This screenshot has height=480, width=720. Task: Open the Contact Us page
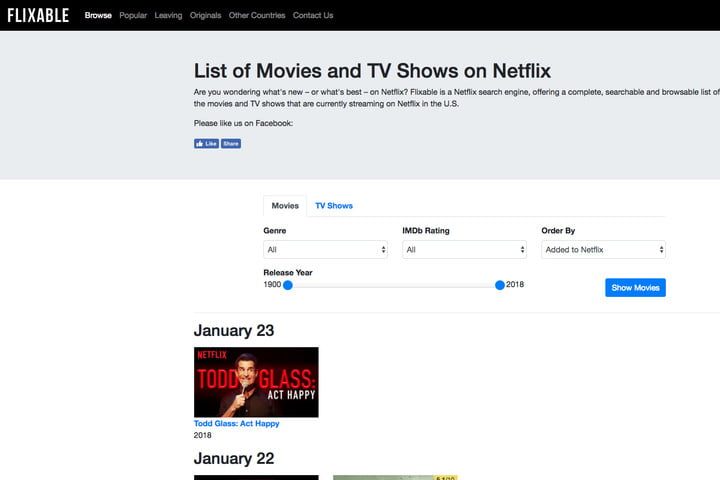click(313, 16)
